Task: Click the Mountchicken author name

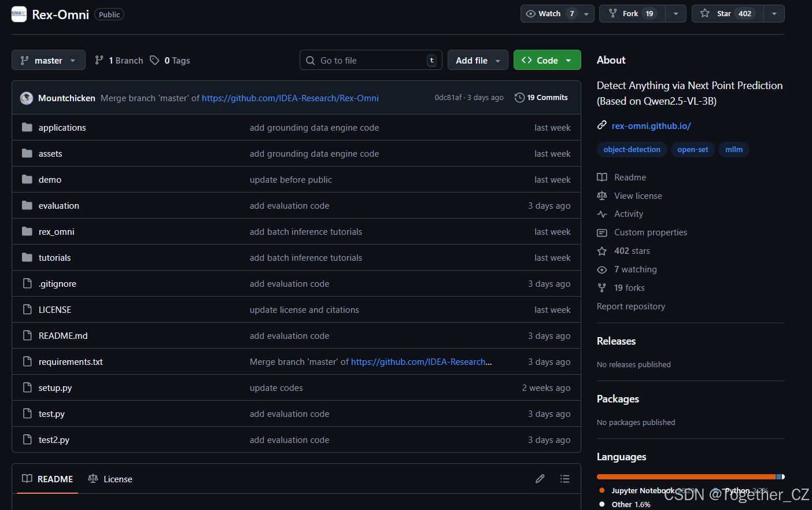Action: [67, 98]
